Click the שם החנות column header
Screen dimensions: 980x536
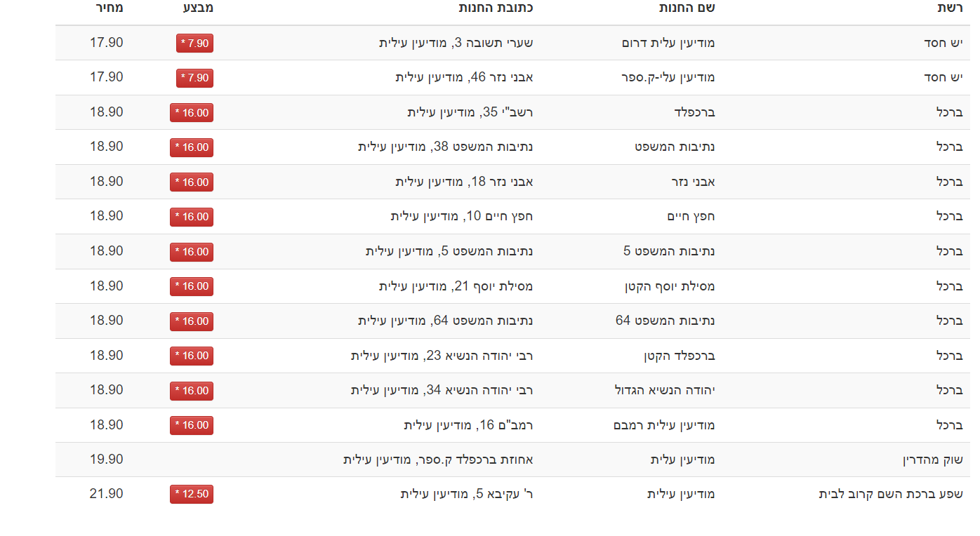point(687,8)
